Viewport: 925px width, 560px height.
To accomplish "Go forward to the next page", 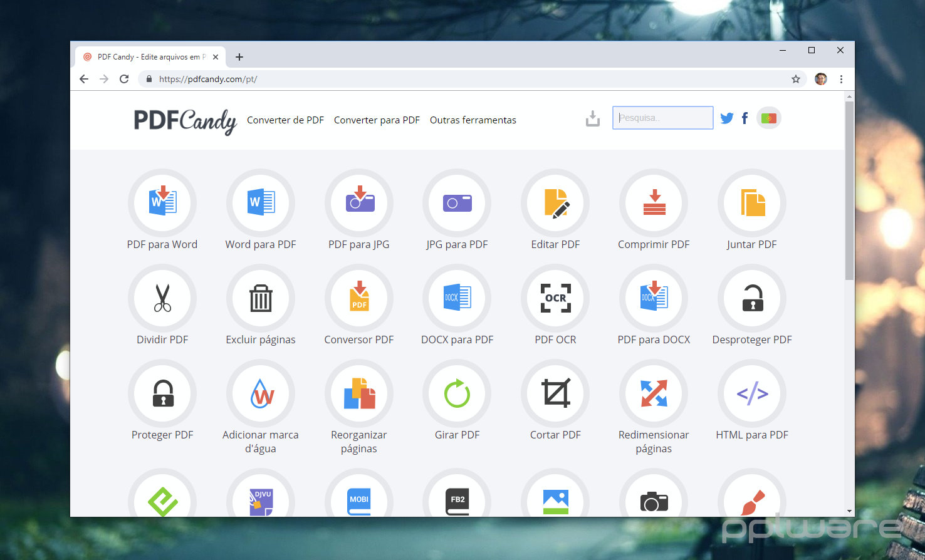I will [x=104, y=79].
